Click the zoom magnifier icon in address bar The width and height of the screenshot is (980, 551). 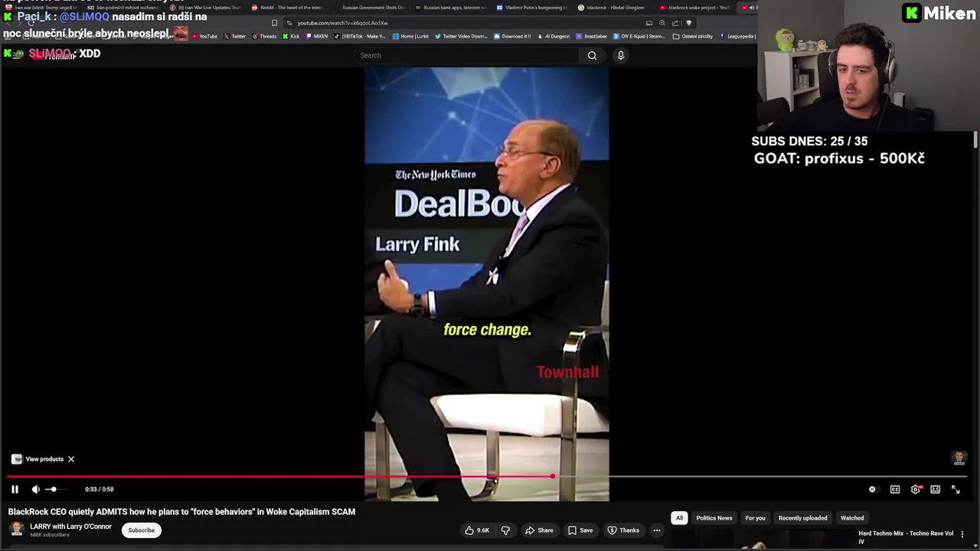coord(662,23)
